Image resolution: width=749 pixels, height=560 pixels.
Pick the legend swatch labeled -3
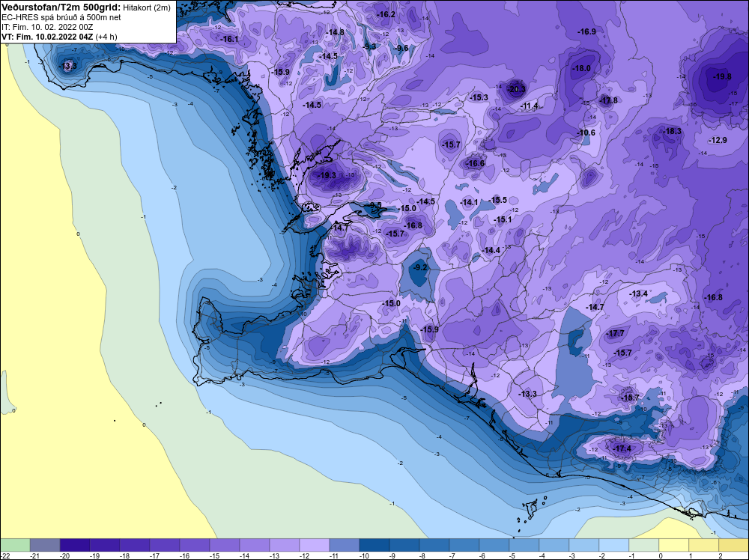coord(584,545)
